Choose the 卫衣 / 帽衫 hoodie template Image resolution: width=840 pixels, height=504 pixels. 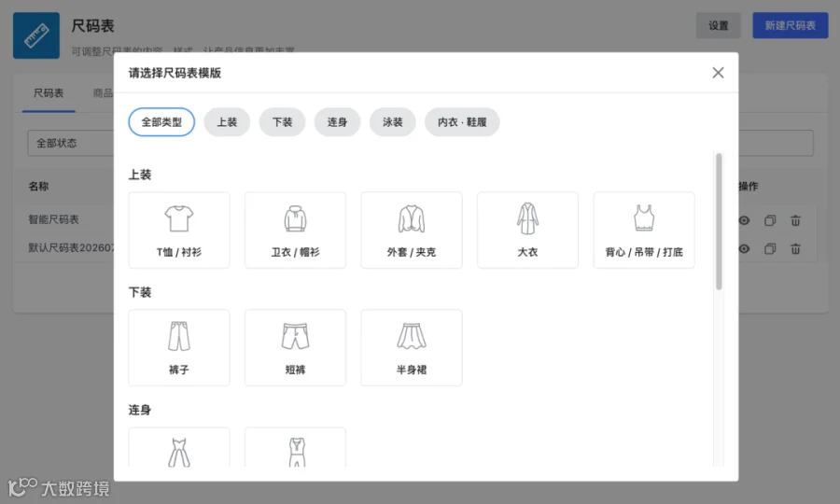coord(295,230)
